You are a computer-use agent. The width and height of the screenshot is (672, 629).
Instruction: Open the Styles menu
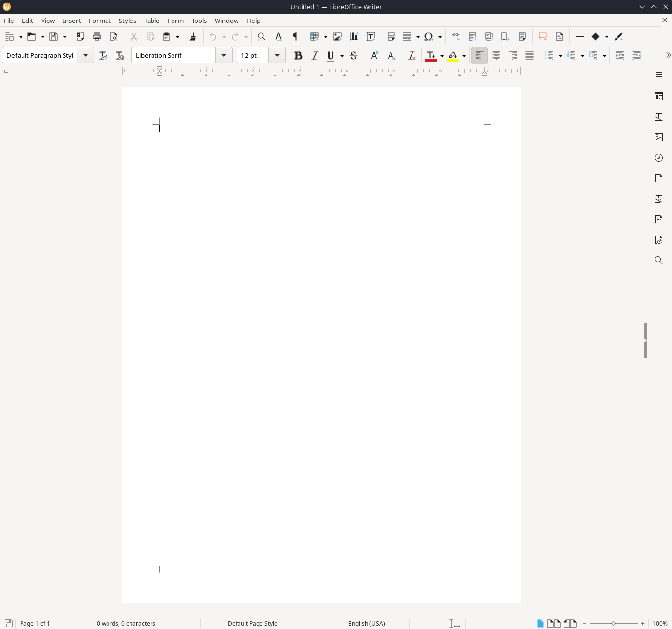click(x=128, y=21)
